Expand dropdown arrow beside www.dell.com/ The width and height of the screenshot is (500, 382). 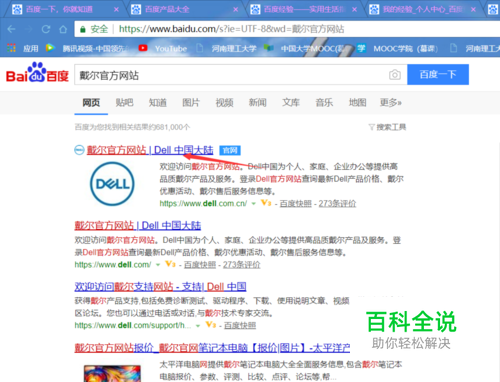click(x=158, y=265)
